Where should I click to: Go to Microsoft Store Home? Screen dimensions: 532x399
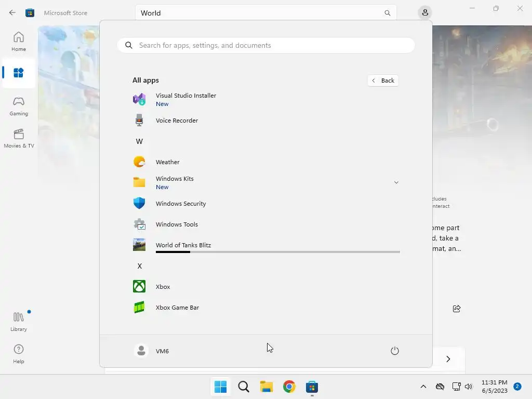pyautogui.click(x=19, y=42)
